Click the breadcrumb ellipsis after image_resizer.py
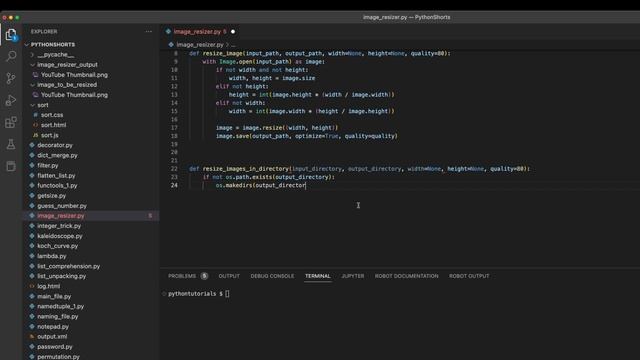The image size is (640, 360). 233,45
